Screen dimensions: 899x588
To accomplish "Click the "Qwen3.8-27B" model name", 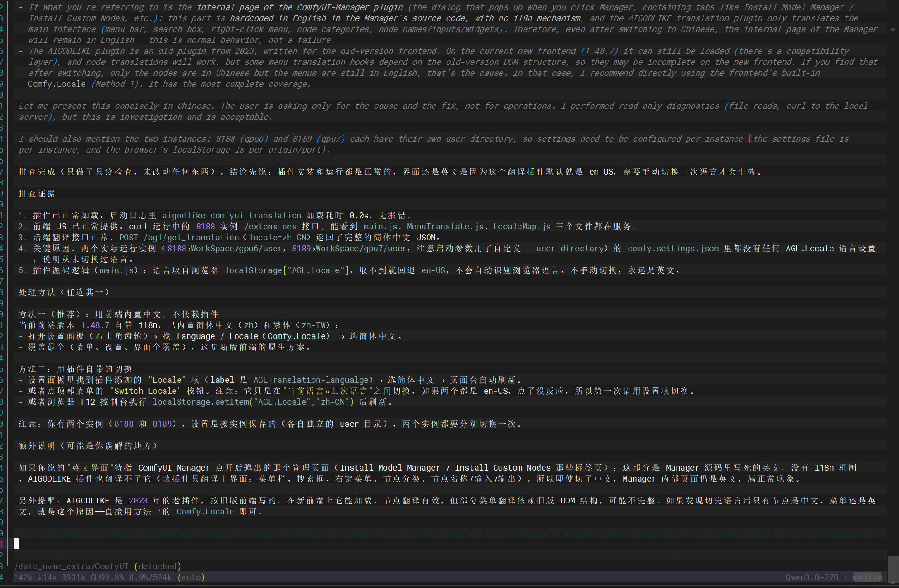I will pyautogui.click(x=812, y=577).
